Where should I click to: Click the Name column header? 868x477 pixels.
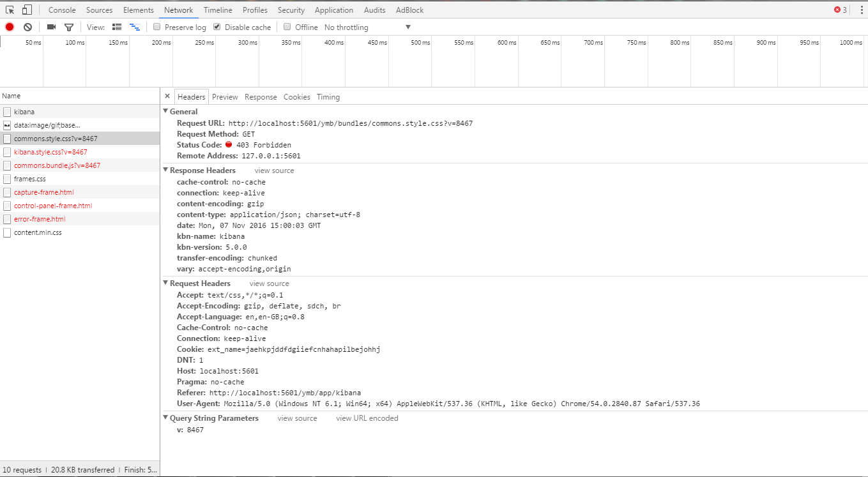coord(80,96)
